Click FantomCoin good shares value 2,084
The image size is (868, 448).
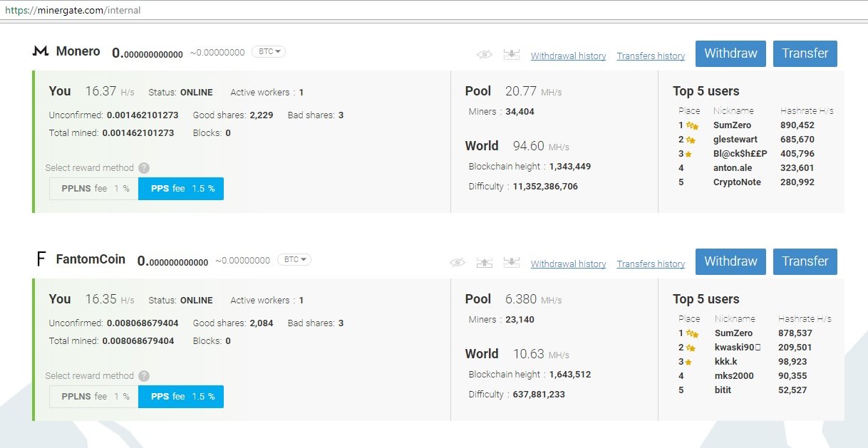(x=262, y=323)
